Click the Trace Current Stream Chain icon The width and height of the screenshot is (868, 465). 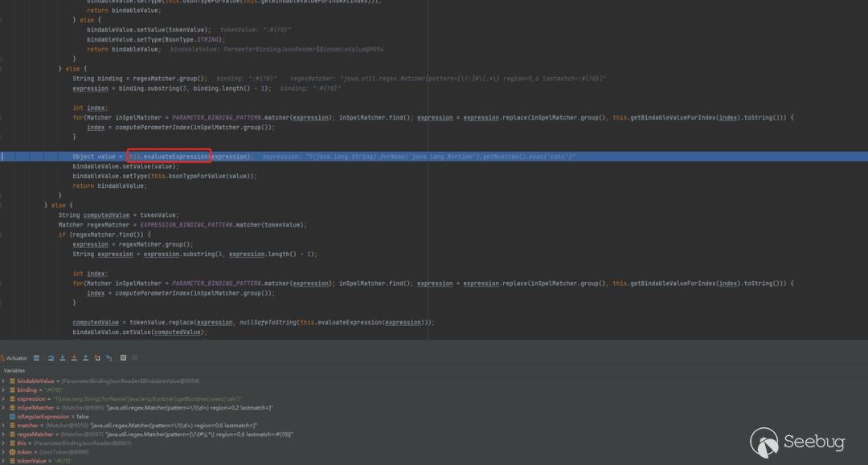tap(135, 358)
